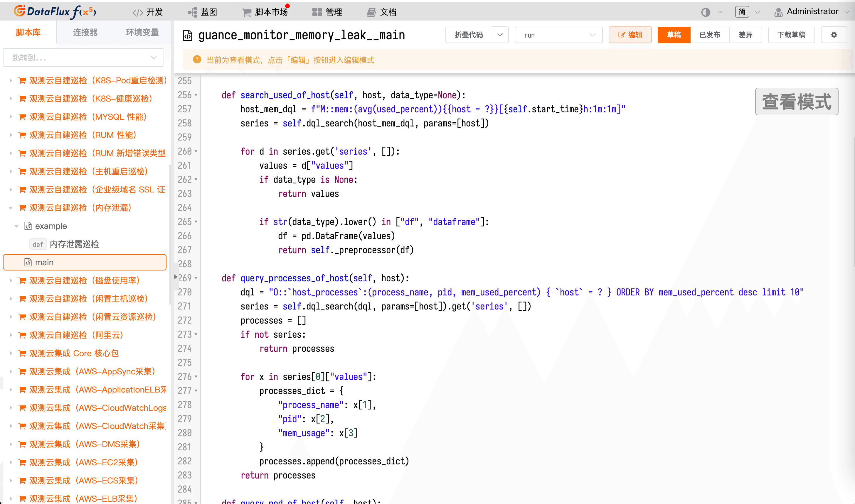Image resolution: width=855 pixels, height=504 pixels.
Task: Select the 差异 diff view
Action: [745, 35]
